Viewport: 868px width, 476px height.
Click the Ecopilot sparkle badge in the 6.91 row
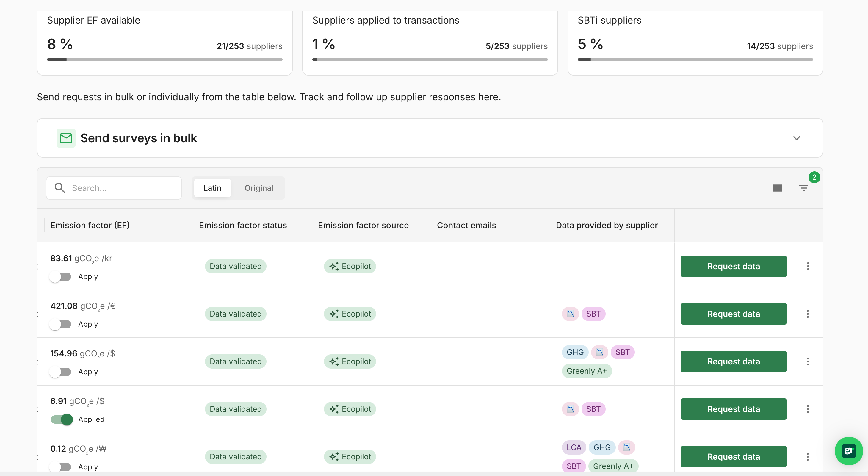350,409
